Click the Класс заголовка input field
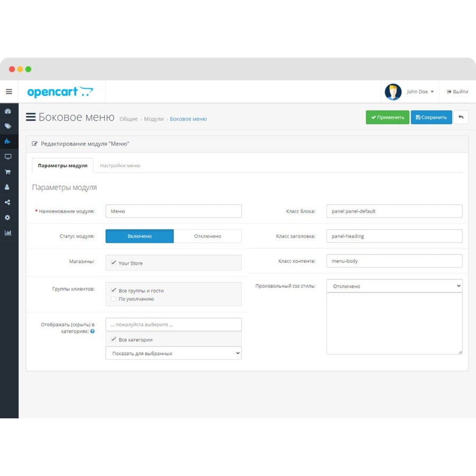This screenshot has width=476, height=476. [x=395, y=236]
